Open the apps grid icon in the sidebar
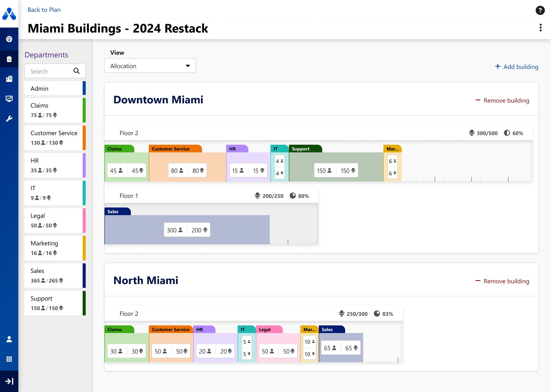This screenshot has height=392, width=551. pyautogui.click(x=9, y=359)
